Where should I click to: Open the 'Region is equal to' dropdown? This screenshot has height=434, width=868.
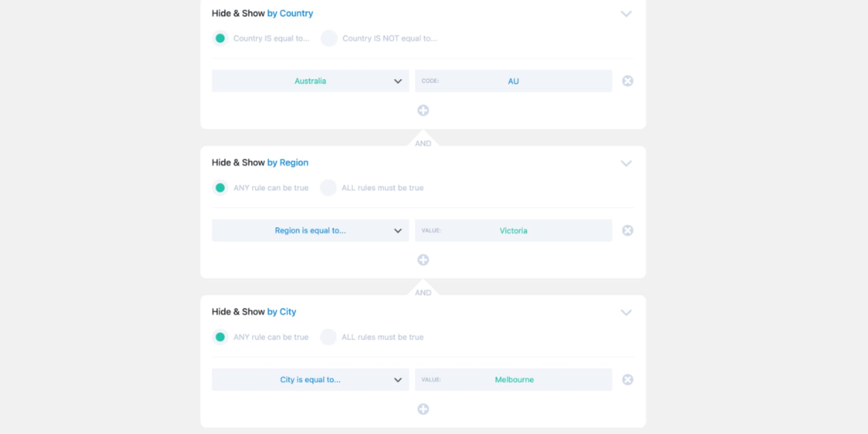pyautogui.click(x=310, y=231)
